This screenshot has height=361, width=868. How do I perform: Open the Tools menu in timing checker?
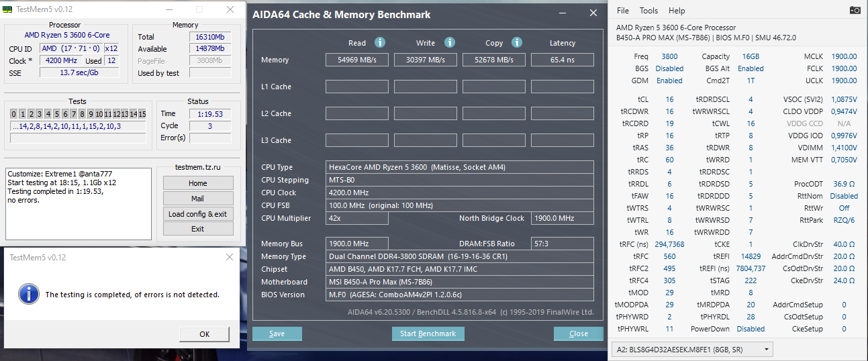tap(648, 11)
